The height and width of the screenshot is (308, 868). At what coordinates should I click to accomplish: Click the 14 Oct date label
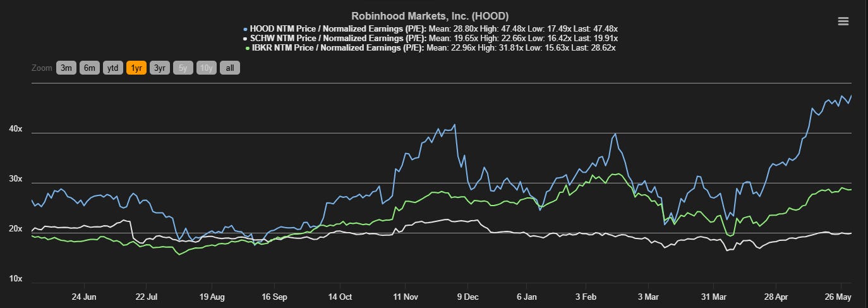(341, 296)
